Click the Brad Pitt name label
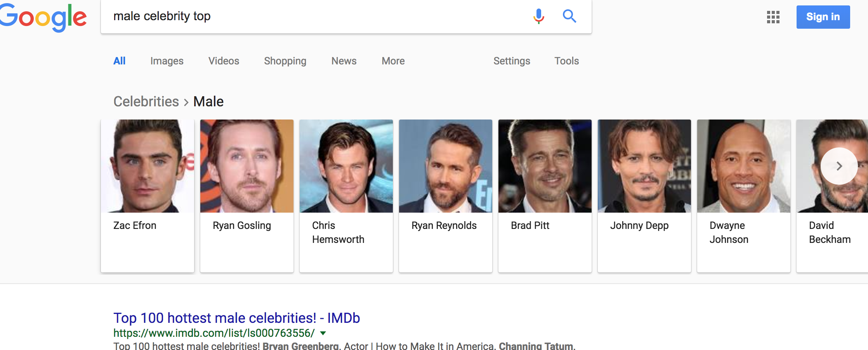The width and height of the screenshot is (868, 350). coord(530,225)
